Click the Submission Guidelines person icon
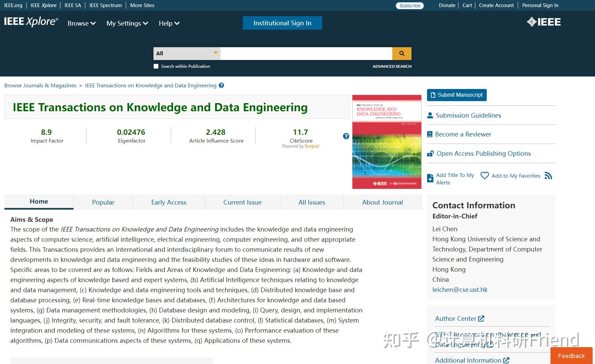Viewport: 595px width, 364px height. click(430, 115)
